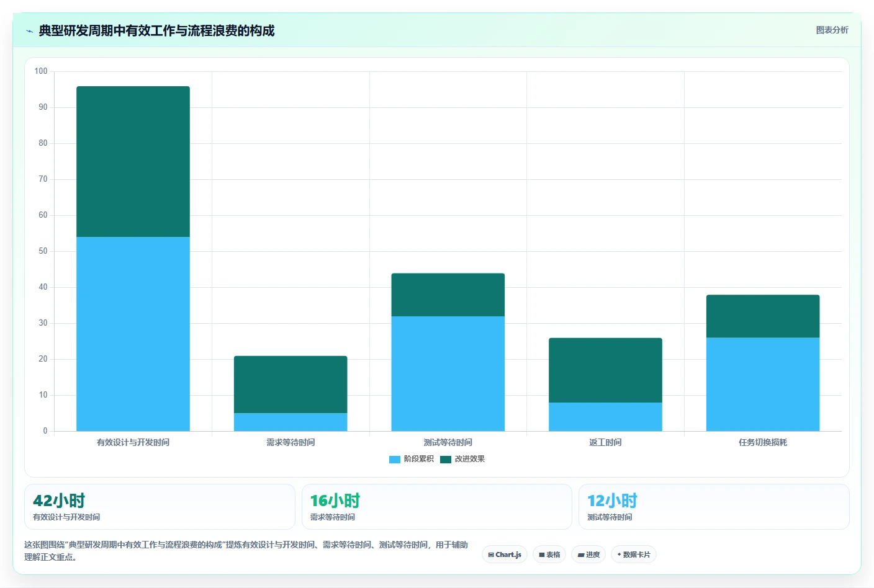Click the square icon in the 表格 chip

point(542,555)
